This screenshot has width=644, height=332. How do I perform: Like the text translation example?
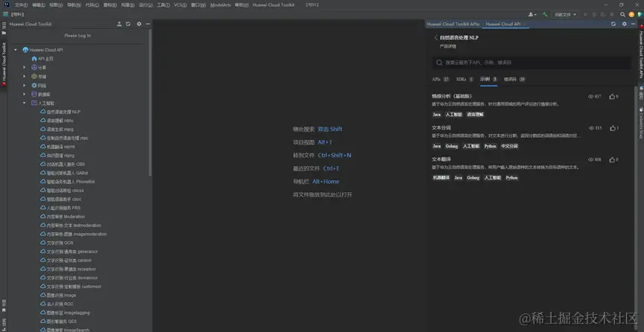[x=612, y=160]
